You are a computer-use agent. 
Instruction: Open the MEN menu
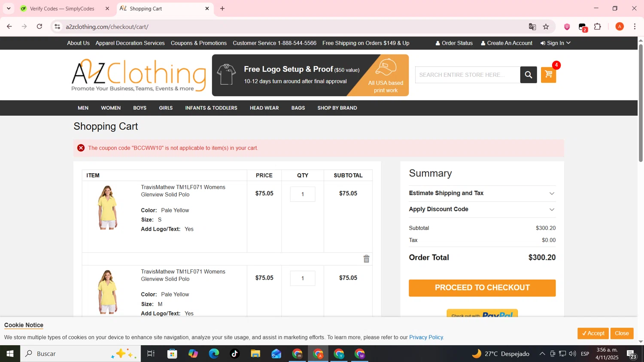pos(83,108)
